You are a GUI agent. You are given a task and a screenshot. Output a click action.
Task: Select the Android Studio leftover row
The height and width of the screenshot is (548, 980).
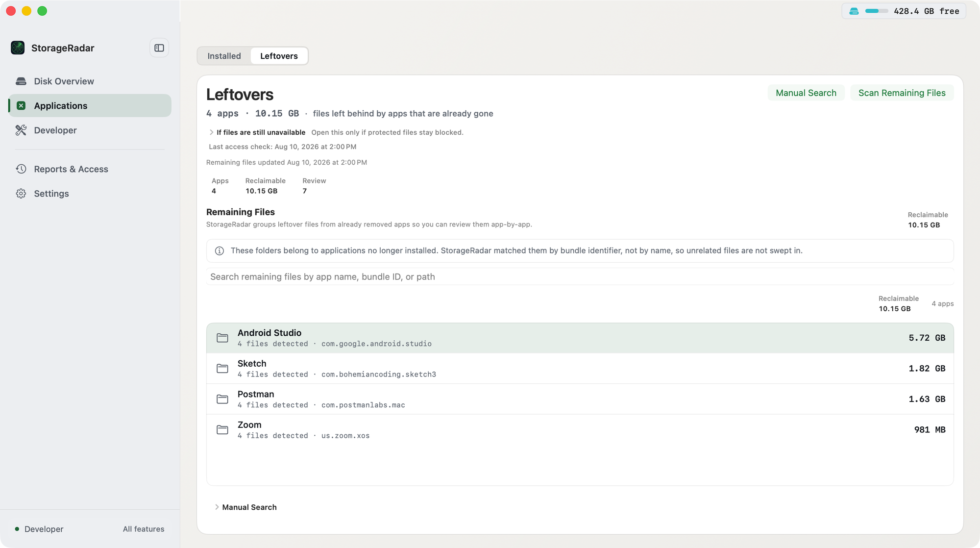(x=580, y=338)
